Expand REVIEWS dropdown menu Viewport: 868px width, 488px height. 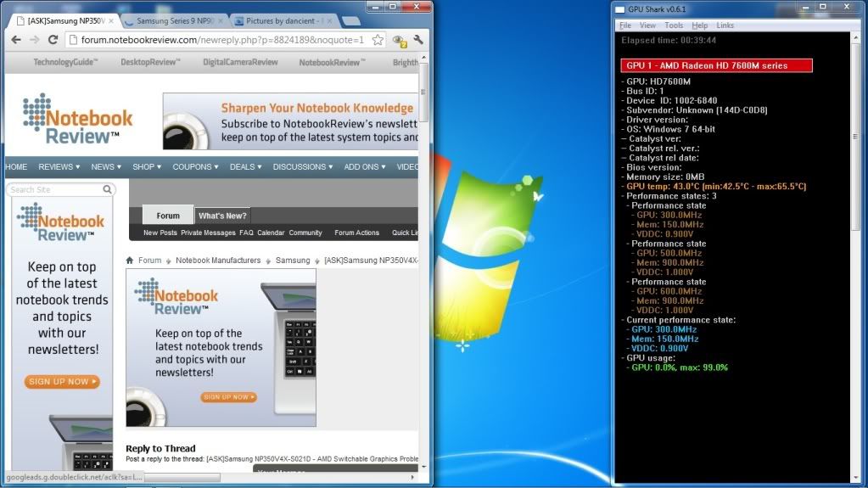click(x=59, y=166)
